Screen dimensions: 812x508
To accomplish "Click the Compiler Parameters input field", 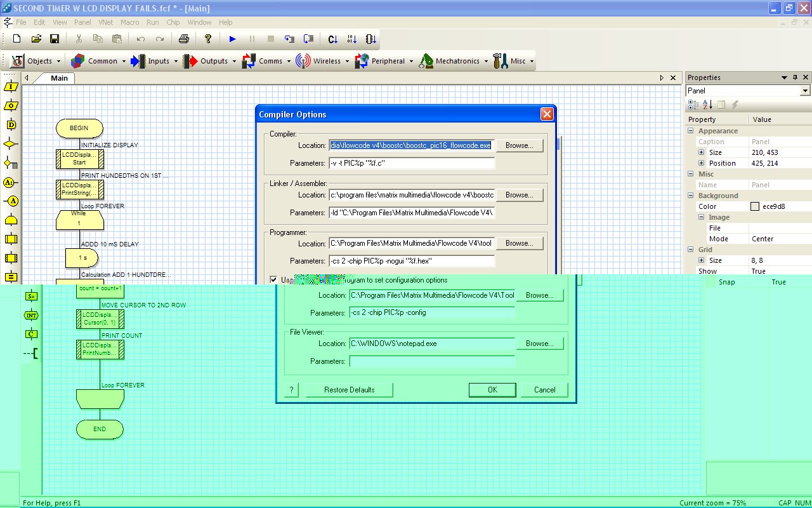I will (x=412, y=163).
